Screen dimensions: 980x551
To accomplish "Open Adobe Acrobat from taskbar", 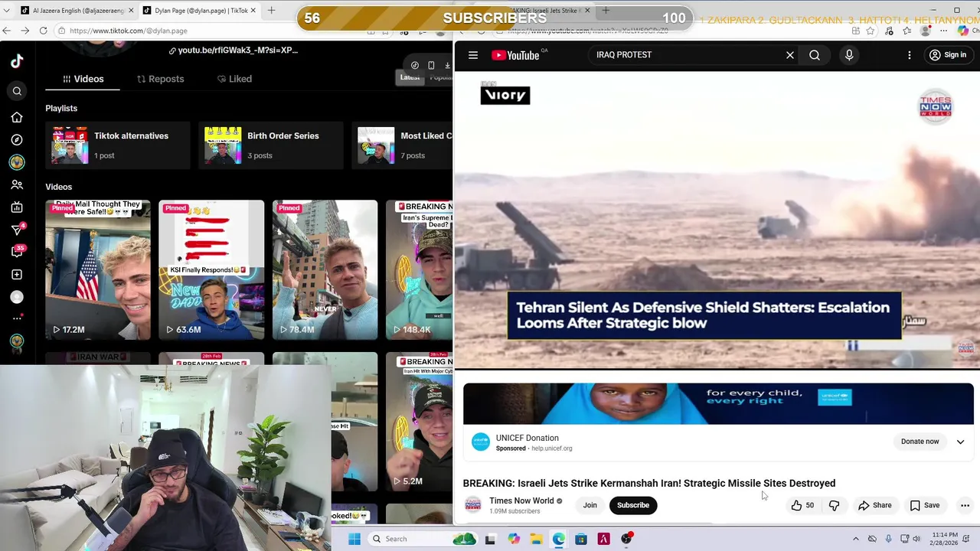I will click(x=603, y=539).
